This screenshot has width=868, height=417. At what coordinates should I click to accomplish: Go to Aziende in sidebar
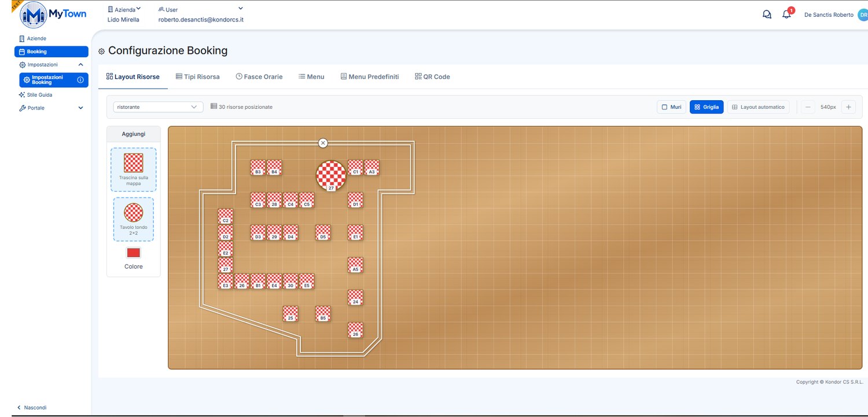pyautogui.click(x=32, y=38)
